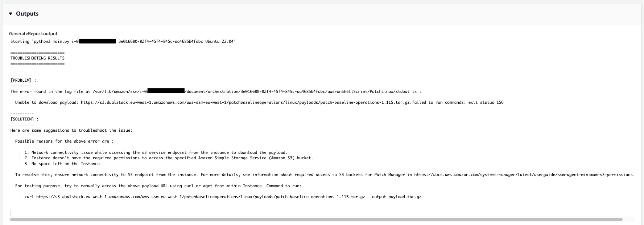Select the GenerateReport.output label

(x=33, y=33)
